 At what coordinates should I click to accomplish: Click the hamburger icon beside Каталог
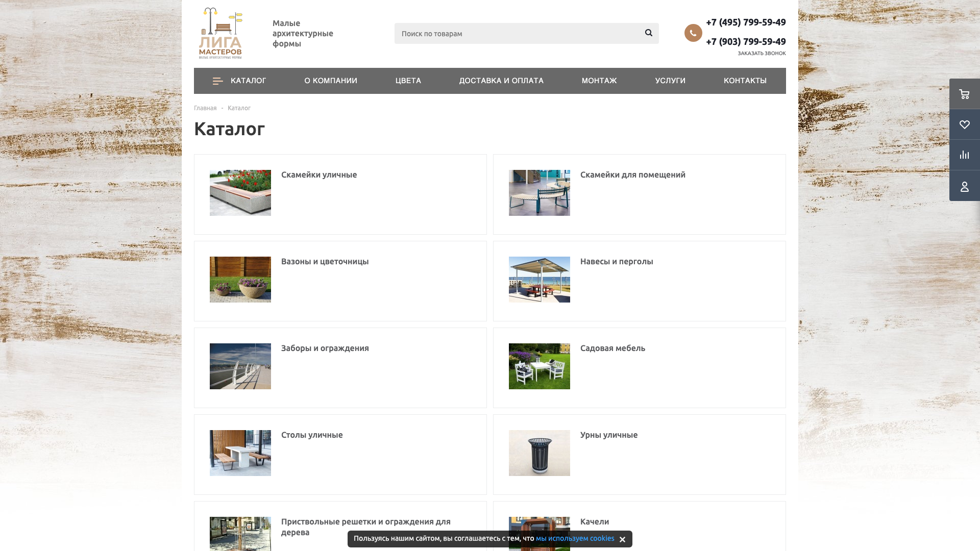218,81
